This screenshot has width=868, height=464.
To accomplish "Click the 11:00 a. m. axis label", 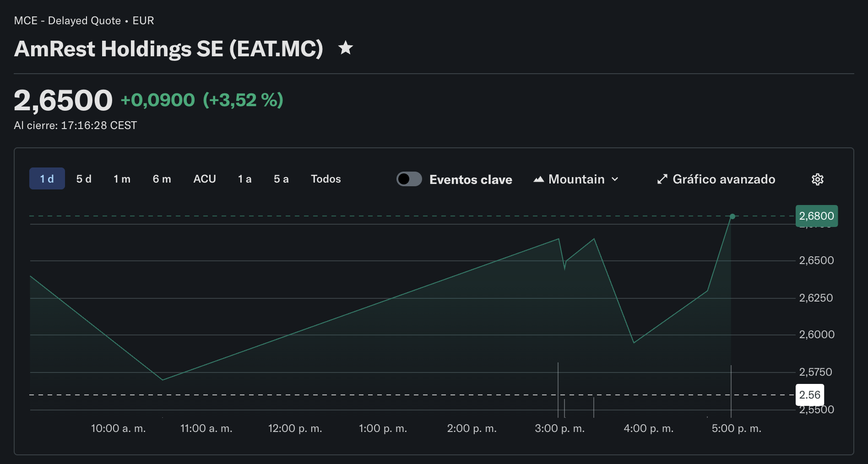I will pyautogui.click(x=206, y=429).
